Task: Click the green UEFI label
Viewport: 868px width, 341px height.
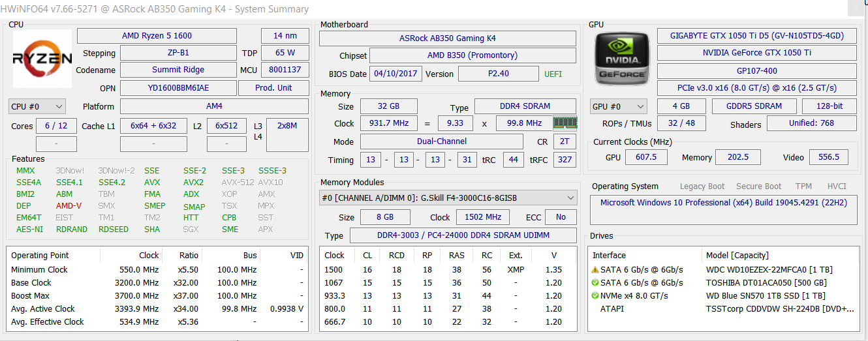Action: [x=553, y=74]
